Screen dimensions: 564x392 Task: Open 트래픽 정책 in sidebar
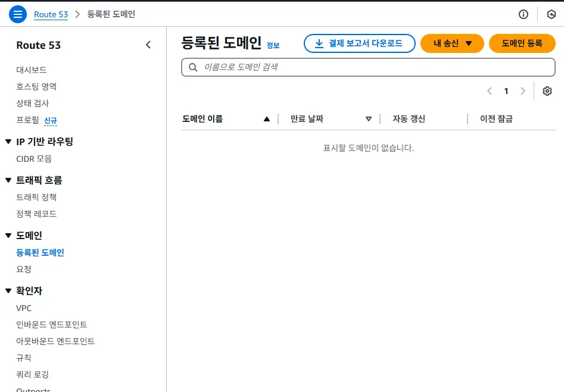(x=36, y=197)
